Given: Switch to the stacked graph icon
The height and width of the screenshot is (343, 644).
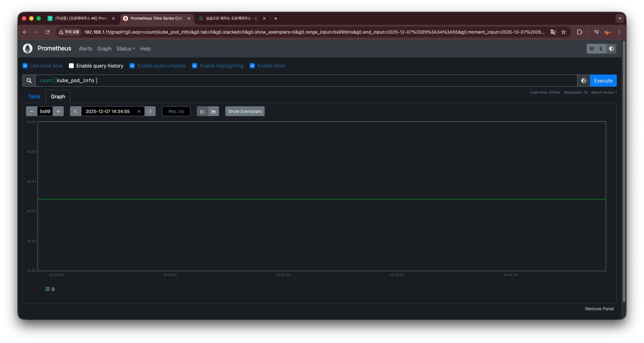Looking at the screenshot, I should pyautogui.click(x=214, y=111).
